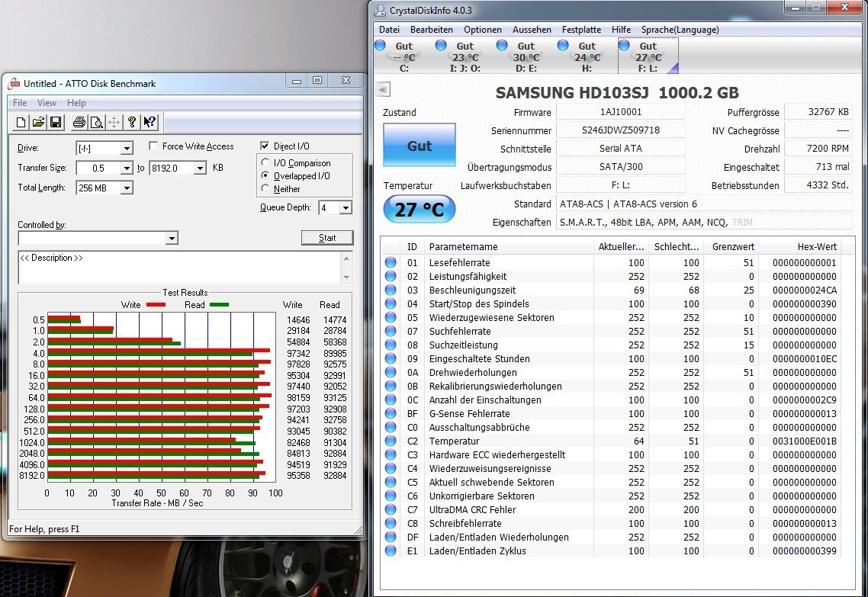Click the green Read legend swatch

219,305
